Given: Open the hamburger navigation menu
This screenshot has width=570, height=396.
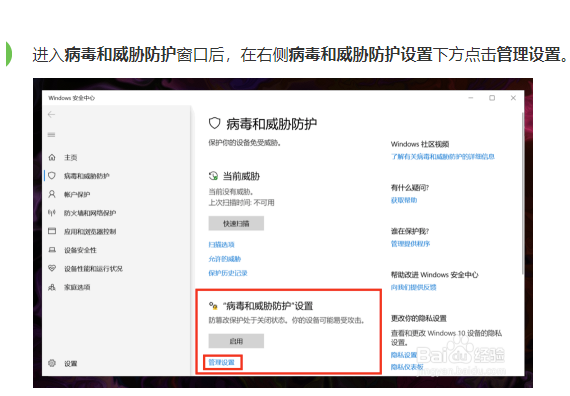Looking at the screenshot, I should click(x=51, y=135).
